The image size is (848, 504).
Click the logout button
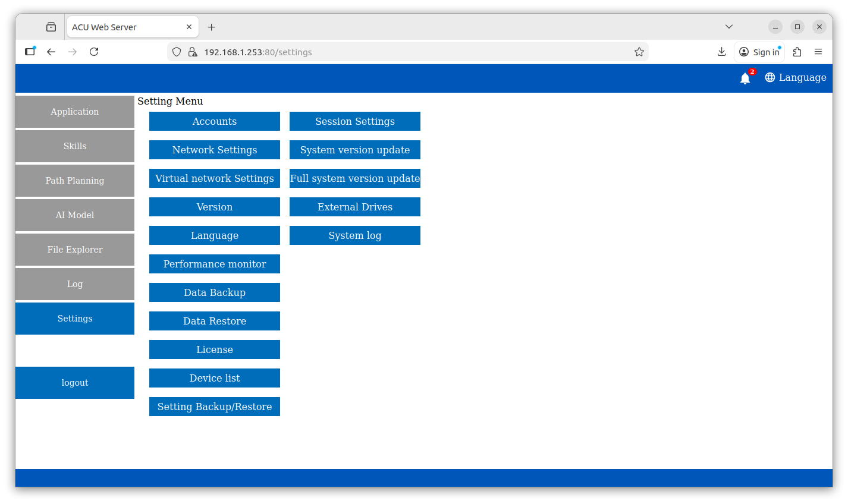75,383
